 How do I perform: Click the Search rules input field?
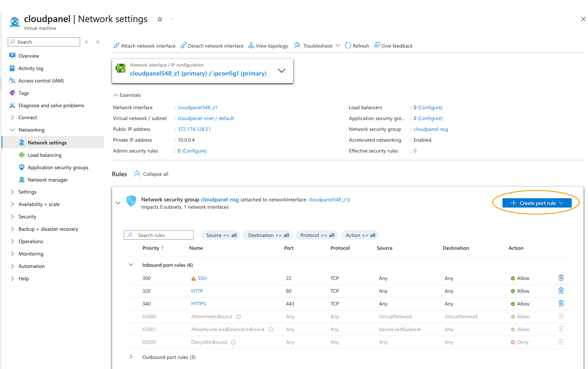point(163,235)
